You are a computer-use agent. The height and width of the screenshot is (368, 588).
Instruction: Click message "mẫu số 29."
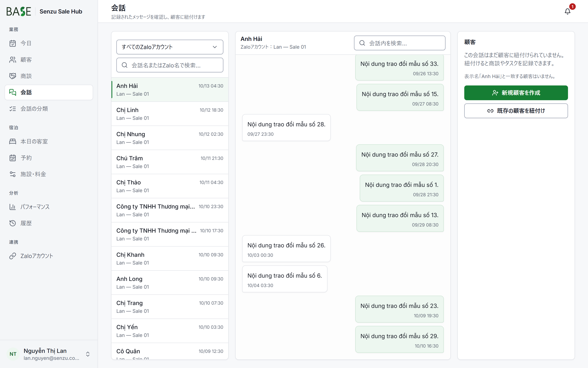399,339
